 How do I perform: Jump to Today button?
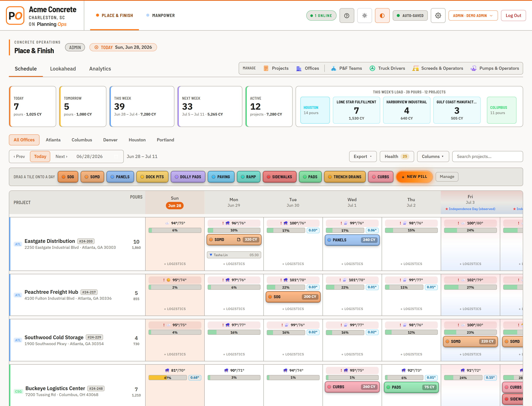[40, 157]
